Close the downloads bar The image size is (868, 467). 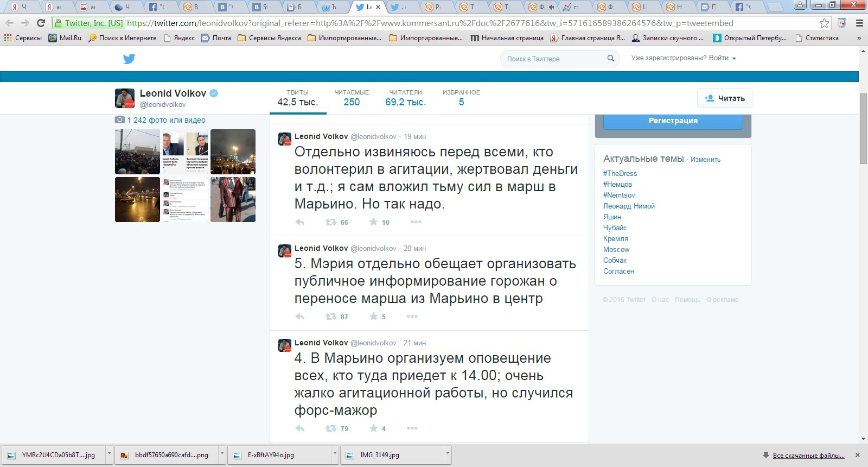[x=858, y=455]
